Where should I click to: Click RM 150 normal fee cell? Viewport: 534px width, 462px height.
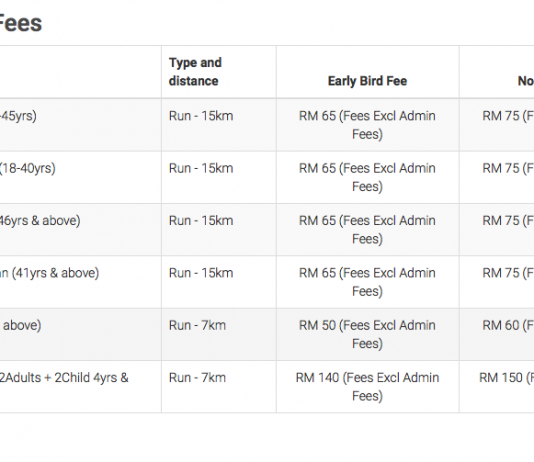pos(506,378)
